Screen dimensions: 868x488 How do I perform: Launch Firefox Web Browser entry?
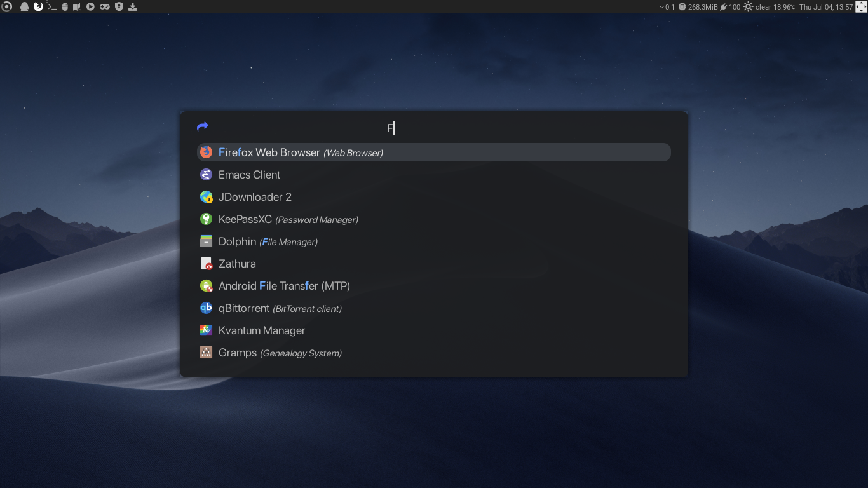[434, 152]
